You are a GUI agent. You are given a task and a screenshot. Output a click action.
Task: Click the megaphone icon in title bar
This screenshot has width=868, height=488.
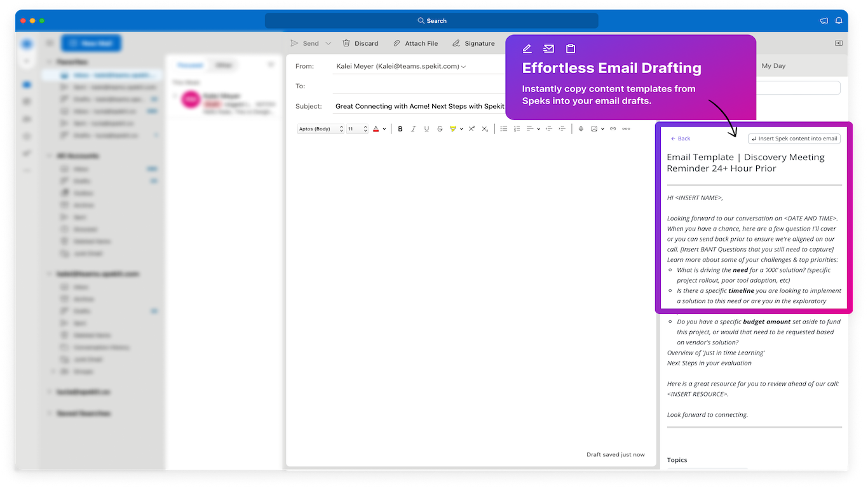coord(824,20)
